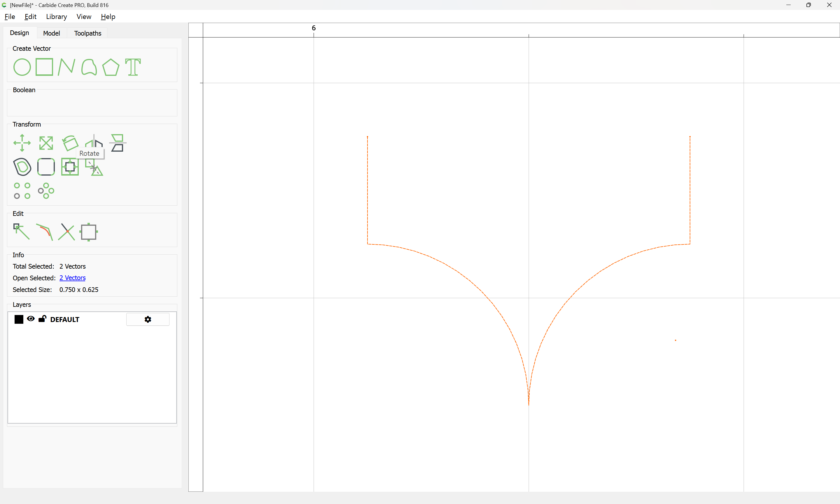
Task: Switch to the Model tab
Action: click(52, 33)
